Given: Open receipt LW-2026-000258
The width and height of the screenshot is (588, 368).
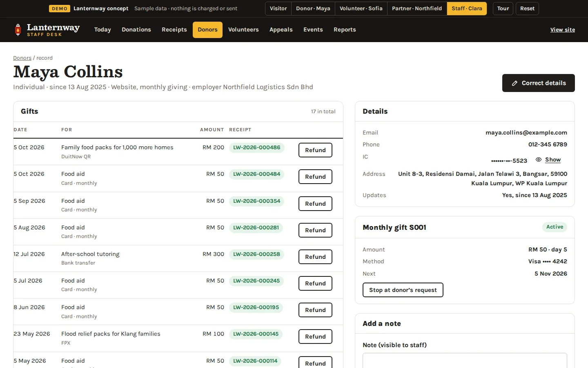Looking at the screenshot, I should tap(257, 254).
